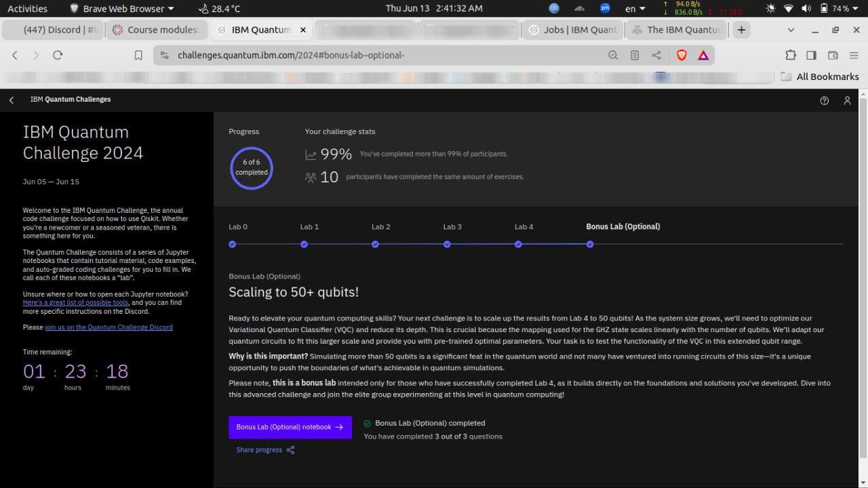The width and height of the screenshot is (868, 488).
Task: Click the Brave Shields lion icon
Action: (682, 56)
